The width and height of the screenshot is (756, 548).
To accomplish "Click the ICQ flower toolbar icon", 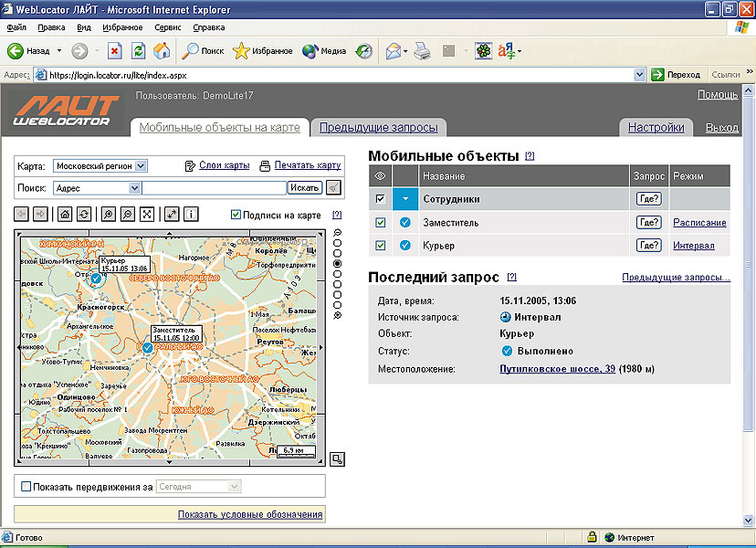I will pyautogui.click(x=483, y=50).
